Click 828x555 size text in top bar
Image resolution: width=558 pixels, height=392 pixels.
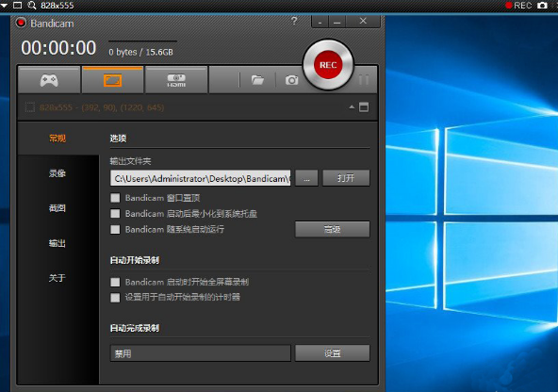tap(57, 6)
